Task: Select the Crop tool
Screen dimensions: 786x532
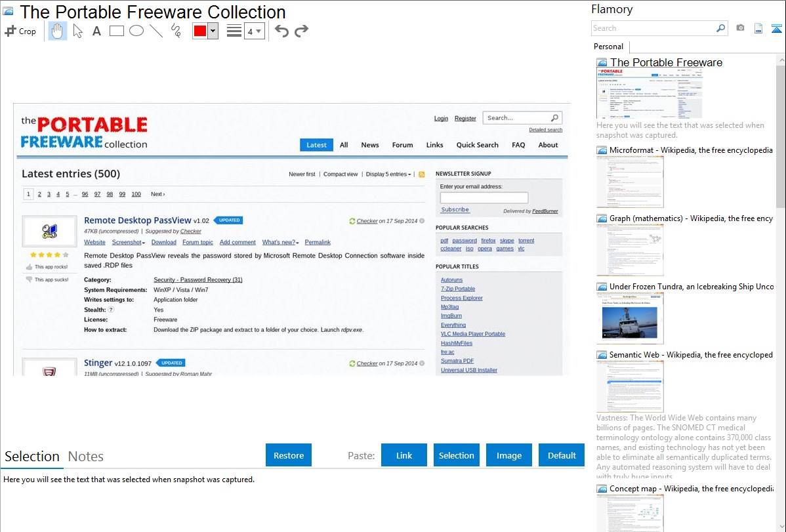Action: coord(20,31)
